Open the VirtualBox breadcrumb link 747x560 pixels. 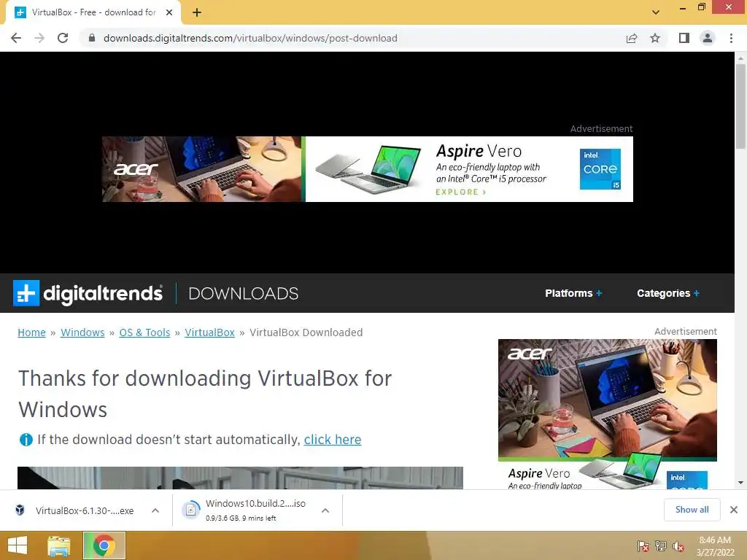209,332
